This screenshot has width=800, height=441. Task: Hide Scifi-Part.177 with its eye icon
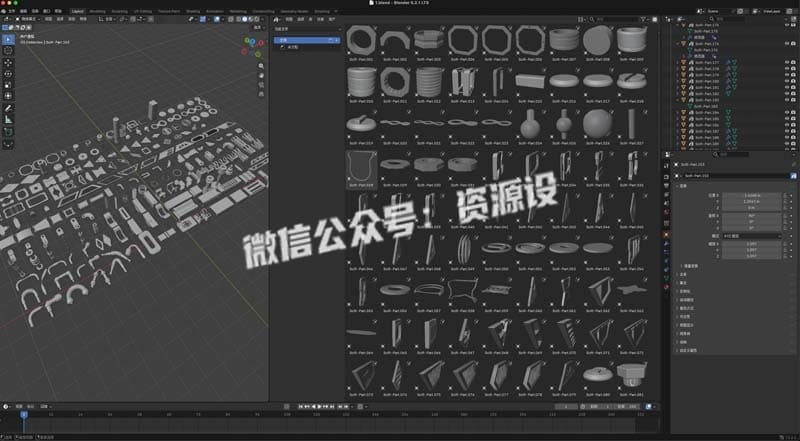pos(786,62)
